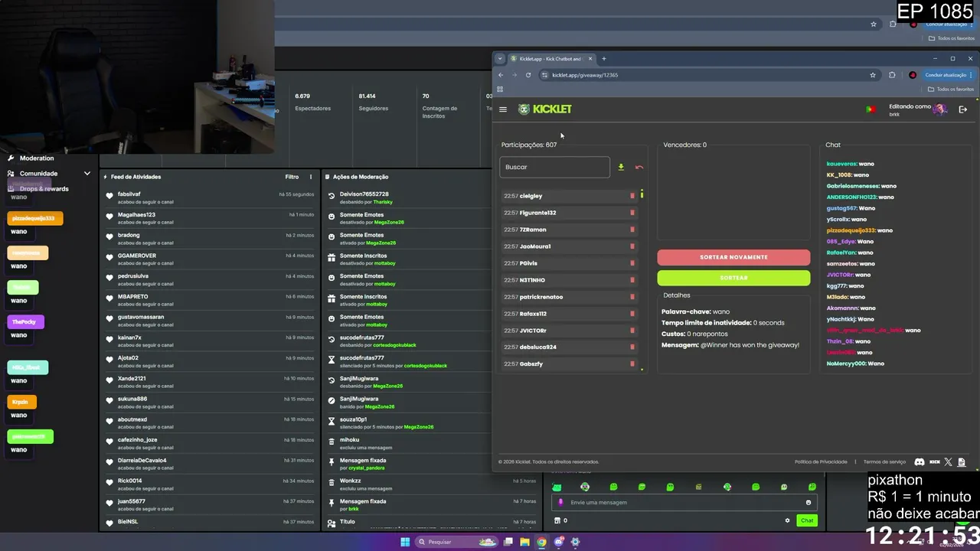The height and width of the screenshot is (551, 980).
Task: Go back in the Kicklet browser window
Action: (501, 75)
